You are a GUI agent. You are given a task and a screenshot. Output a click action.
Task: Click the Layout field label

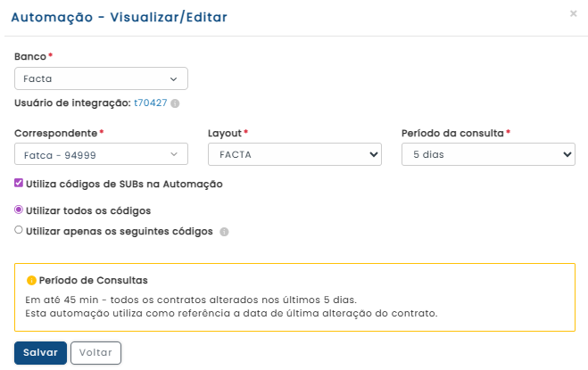[224, 133]
